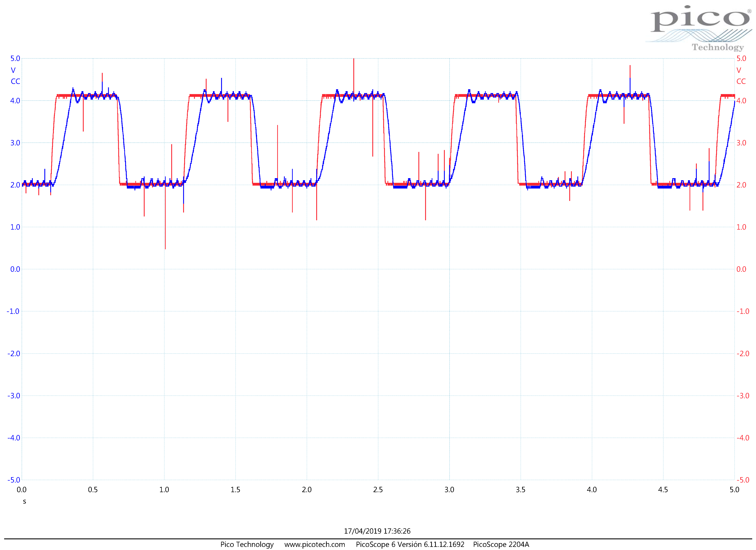Click the timestamp 17/04/2019 17:36:26
Screen dimensions: 756x550
pyautogui.click(x=377, y=531)
